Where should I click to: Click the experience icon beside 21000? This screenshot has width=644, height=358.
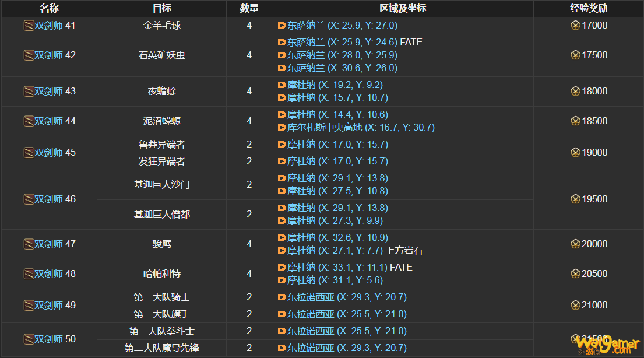[x=575, y=306]
